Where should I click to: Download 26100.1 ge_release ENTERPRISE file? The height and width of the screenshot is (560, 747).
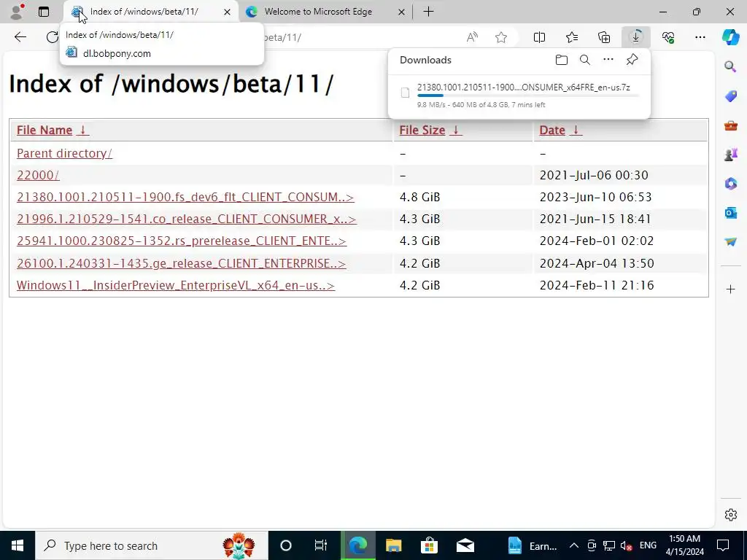click(x=181, y=263)
